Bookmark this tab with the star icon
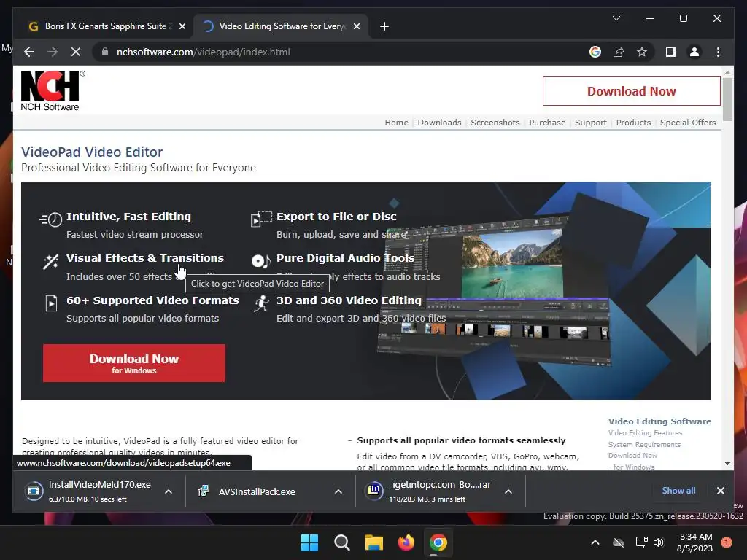Image resolution: width=747 pixels, height=560 pixels. point(642,52)
